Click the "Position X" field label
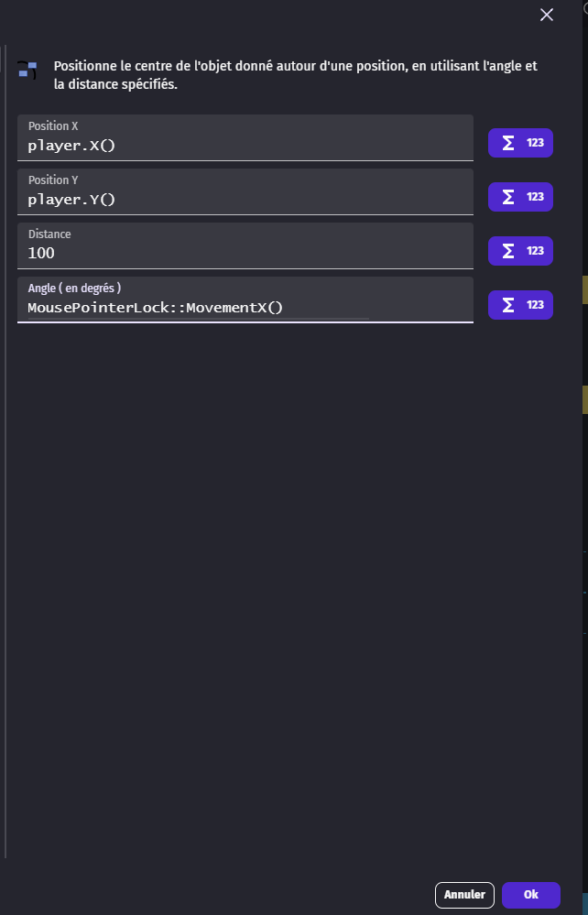This screenshot has height=915, width=588. tap(53, 126)
